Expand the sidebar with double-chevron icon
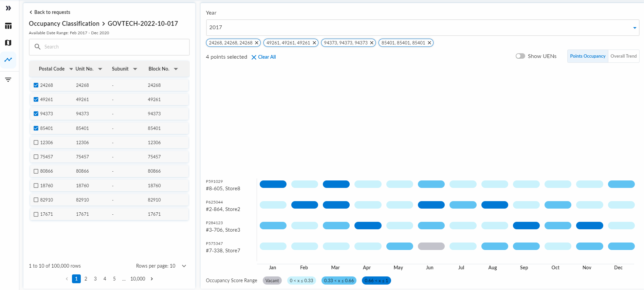 (x=8, y=8)
